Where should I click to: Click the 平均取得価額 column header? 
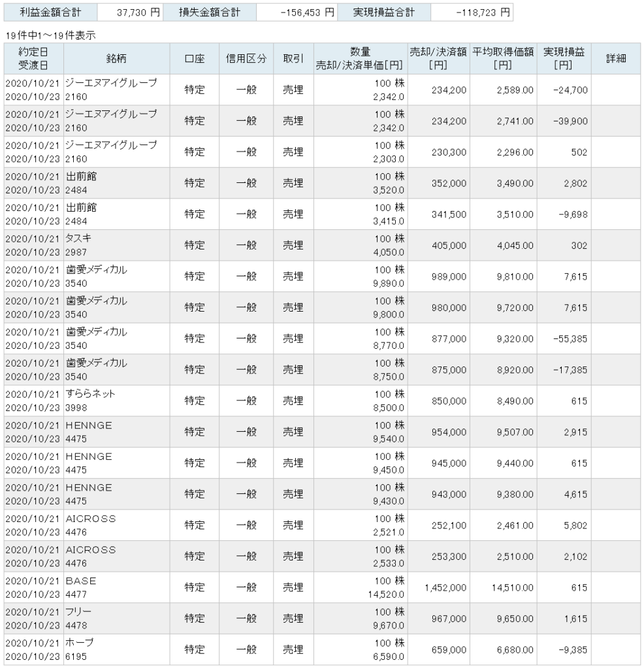click(x=504, y=58)
